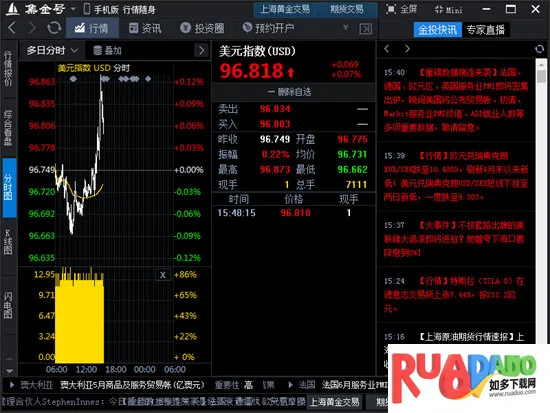Image resolution: width=550 pixels, height=413 pixels.
Task: Go to next news with right chevron
Action: tap(407, 49)
